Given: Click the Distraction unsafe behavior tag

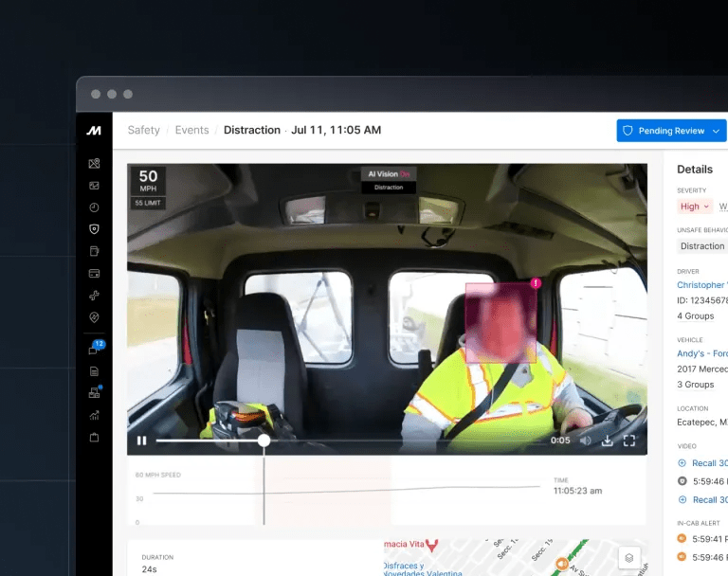Looking at the screenshot, I should [701, 246].
